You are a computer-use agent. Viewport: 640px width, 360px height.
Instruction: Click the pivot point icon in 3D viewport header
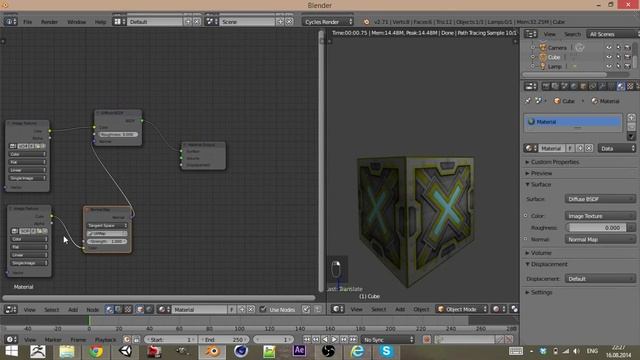(x=514, y=309)
